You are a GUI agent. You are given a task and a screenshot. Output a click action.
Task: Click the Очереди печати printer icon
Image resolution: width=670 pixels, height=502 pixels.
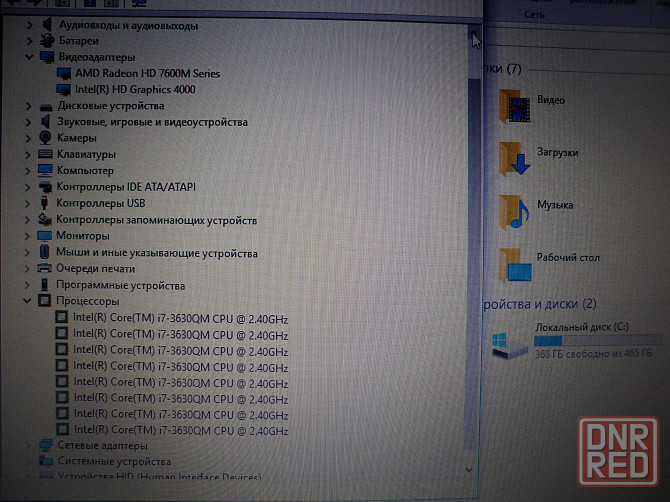[44, 268]
